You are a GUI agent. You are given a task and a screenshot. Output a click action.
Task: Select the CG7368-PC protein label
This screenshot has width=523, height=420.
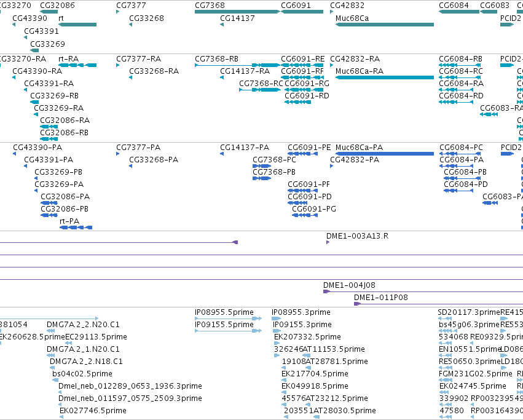(275, 160)
